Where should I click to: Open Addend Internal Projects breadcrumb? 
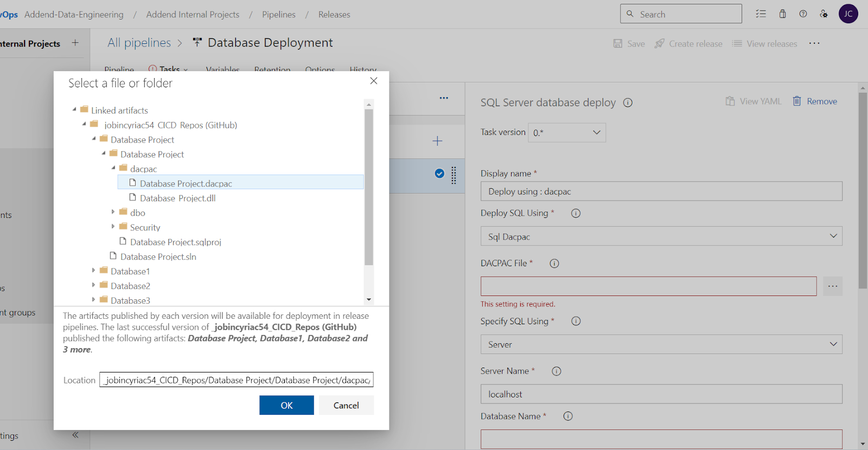tap(193, 15)
